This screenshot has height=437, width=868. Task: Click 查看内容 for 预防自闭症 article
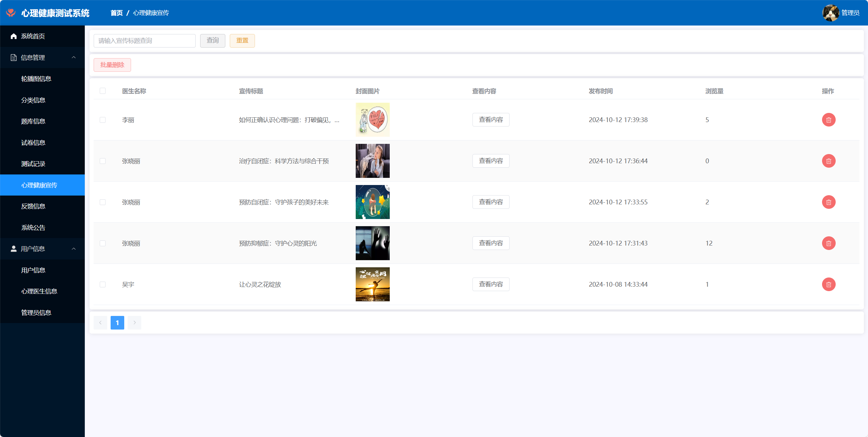click(491, 202)
